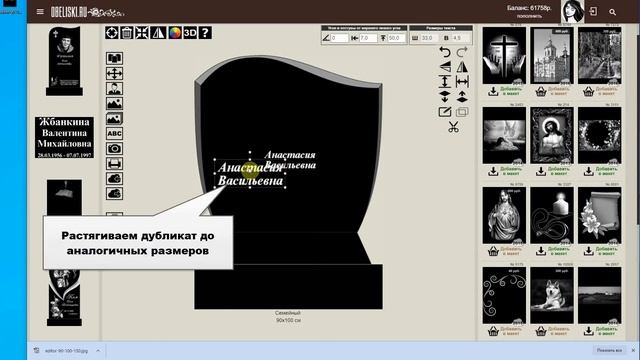Add cross and hands image to layout
Image resolution: width=640 pixels, height=360 pixels.
coord(505,91)
